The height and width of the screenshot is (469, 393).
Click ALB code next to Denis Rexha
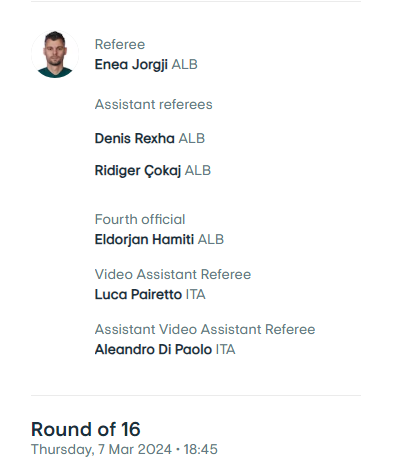(x=192, y=138)
